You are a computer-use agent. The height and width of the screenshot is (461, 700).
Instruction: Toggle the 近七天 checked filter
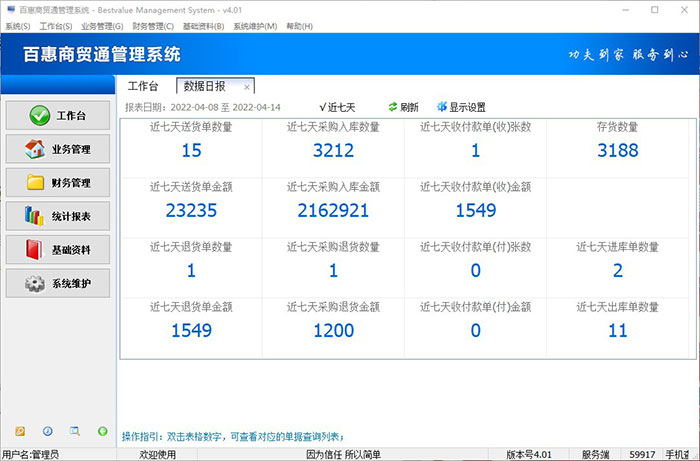[x=337, y=107]
